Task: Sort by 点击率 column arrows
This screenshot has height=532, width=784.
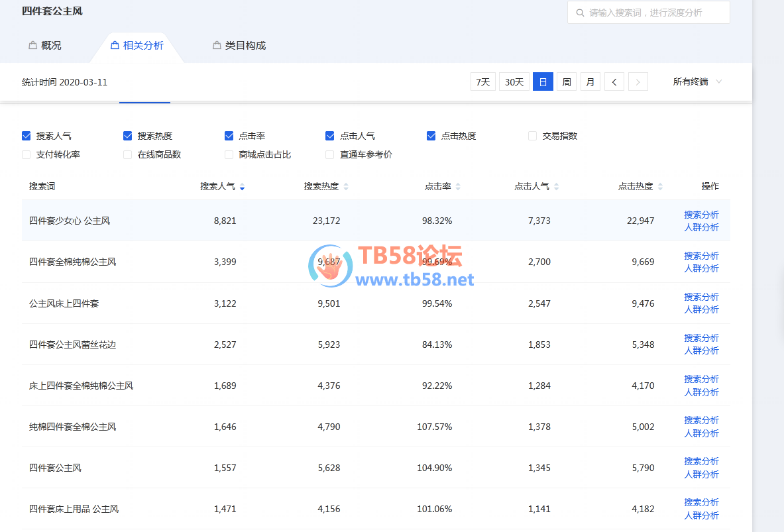Action: pyautogui.click(x=458, y=187)
